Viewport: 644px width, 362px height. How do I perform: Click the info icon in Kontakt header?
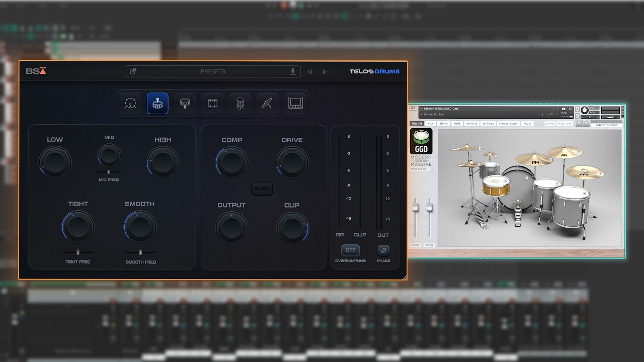570,109
